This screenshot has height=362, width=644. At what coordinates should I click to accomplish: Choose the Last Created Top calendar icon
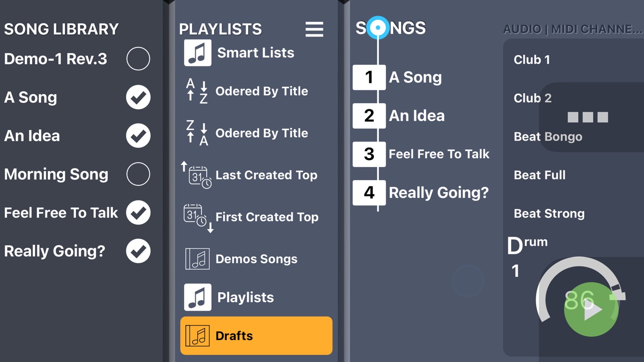pos(196,175)
